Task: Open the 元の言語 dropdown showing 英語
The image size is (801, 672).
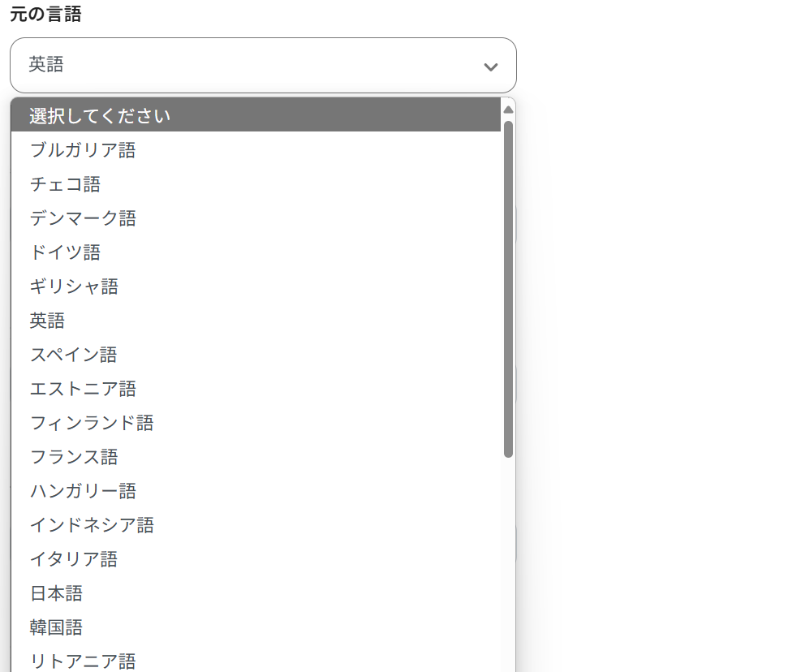Action: coord(263,66)
